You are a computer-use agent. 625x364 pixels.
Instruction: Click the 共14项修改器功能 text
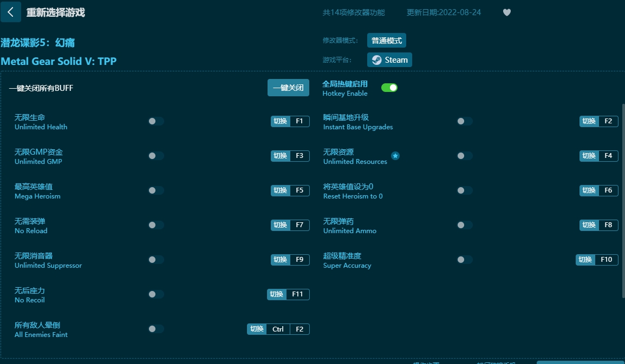[x=354, y=12]
